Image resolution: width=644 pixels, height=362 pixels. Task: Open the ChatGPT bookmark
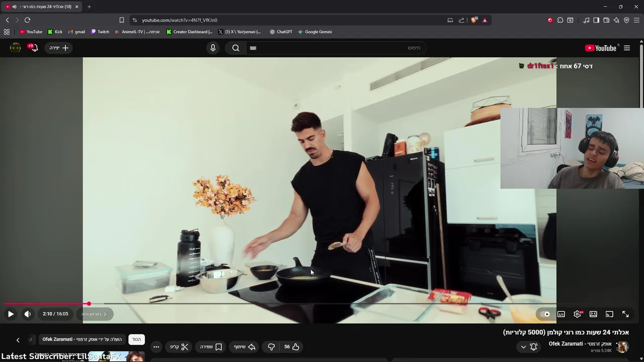click(281, 32)
